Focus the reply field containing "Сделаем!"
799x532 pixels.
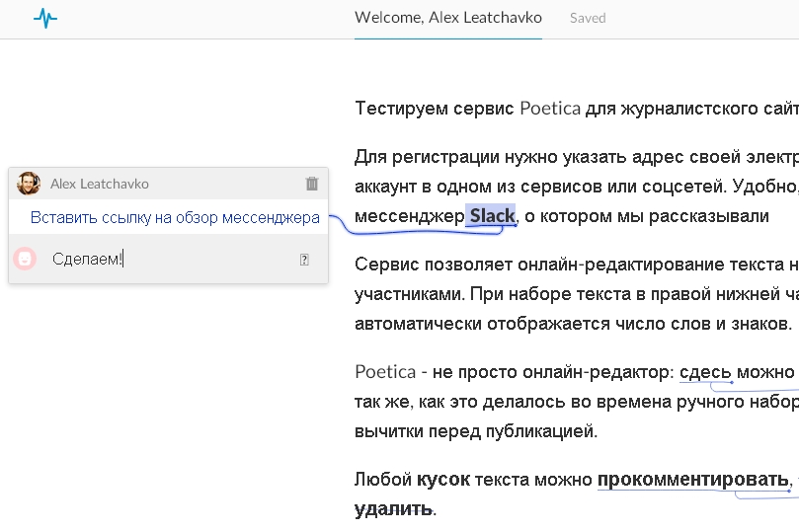173,260
